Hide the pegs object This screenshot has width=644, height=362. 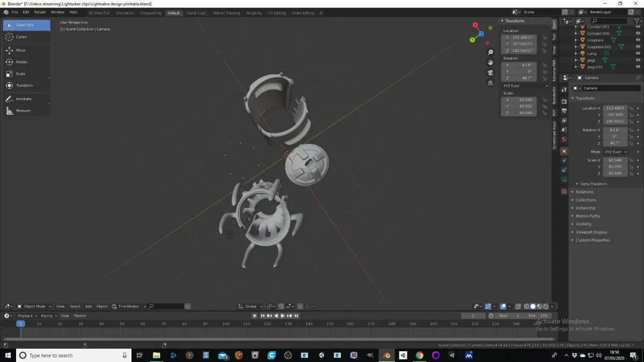point(638,60)
